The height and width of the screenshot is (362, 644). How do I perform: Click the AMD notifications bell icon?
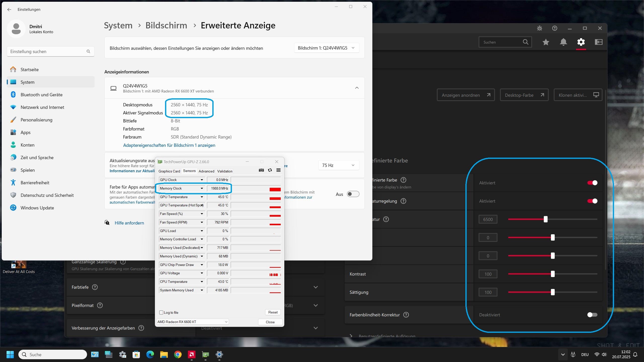pos(563,42)
